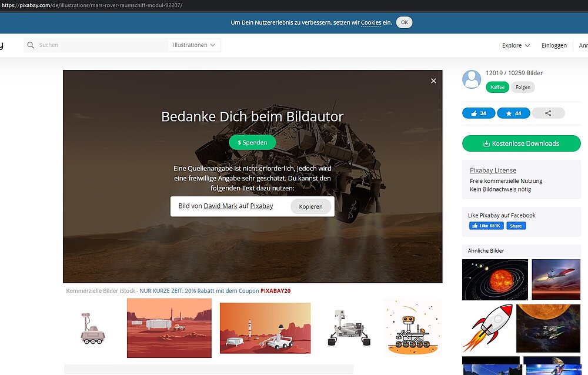Copy attribution text with Kopieren button
588x375 pixels.
[x=310, y=206]
